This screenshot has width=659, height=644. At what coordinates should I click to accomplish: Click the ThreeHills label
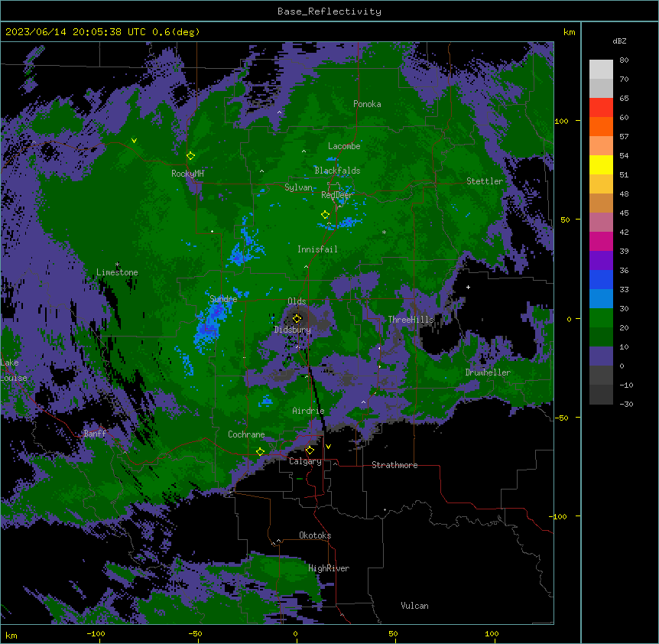[411, 320]
